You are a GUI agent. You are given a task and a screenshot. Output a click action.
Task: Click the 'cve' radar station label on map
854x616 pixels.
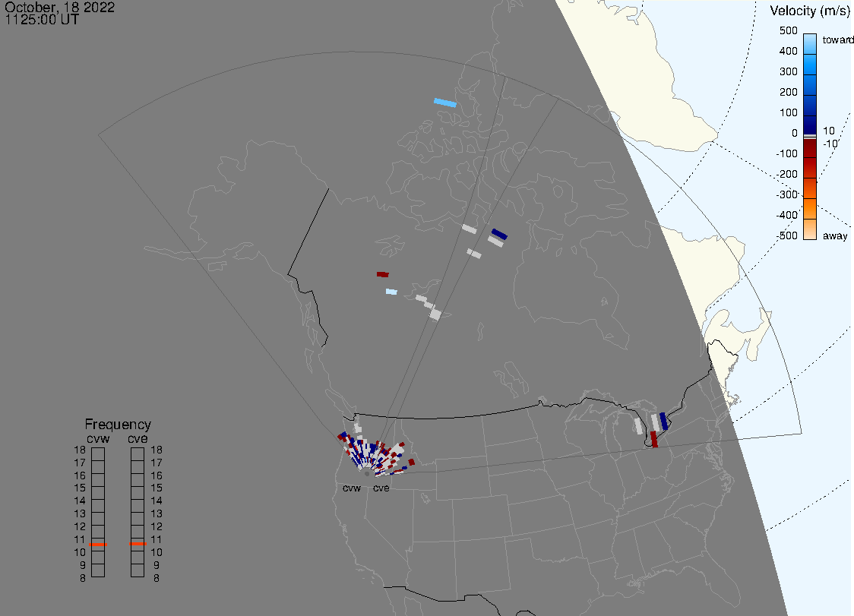[x=381, y=488]
